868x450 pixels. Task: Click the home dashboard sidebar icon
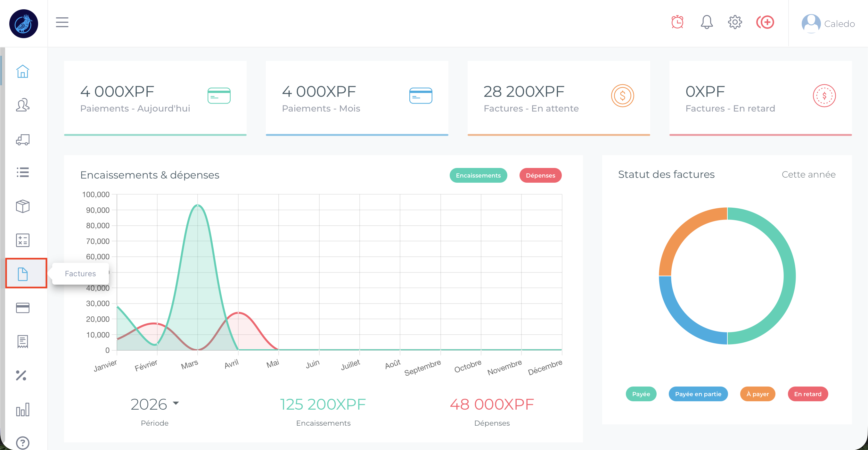tap(22, 71)
